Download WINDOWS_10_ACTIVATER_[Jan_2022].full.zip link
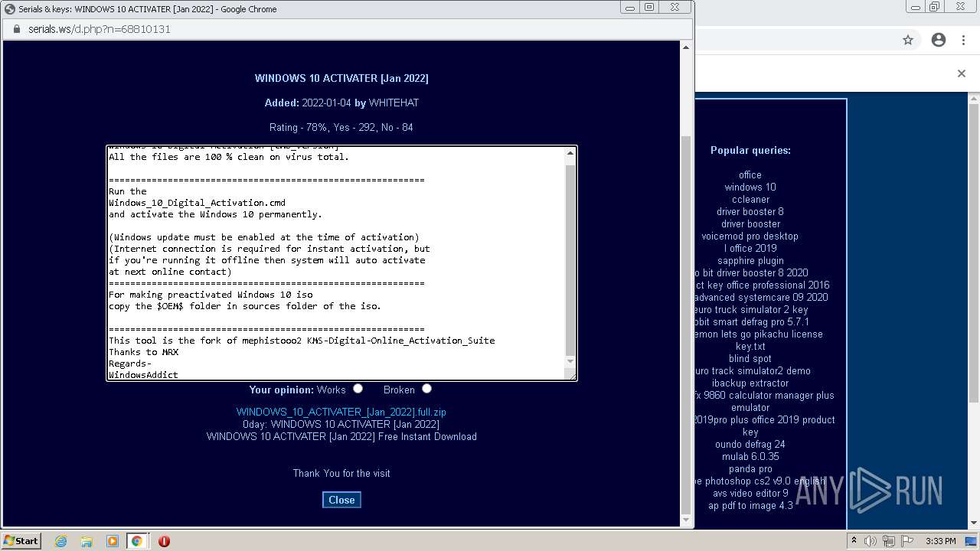 pos(341,412)
